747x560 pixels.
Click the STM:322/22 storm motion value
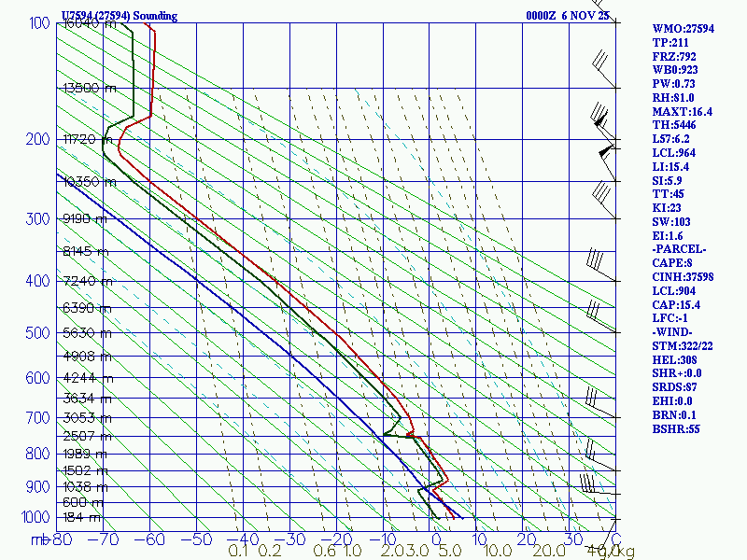[x=683, y=346]
